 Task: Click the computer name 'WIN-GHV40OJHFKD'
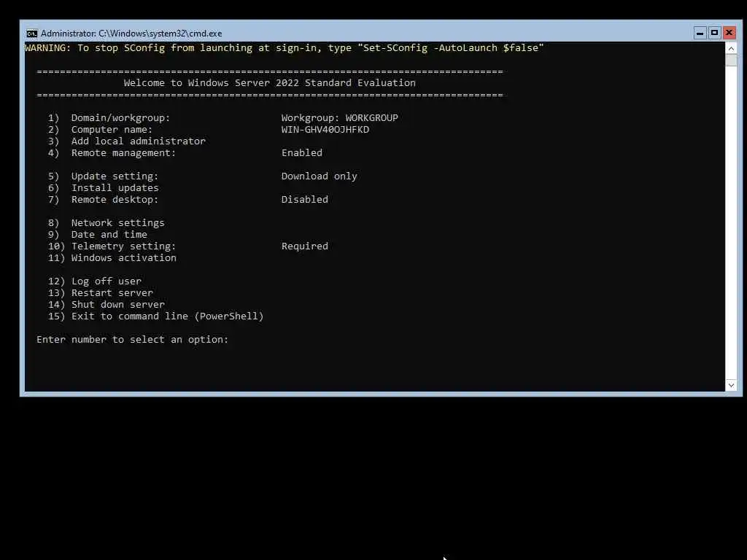pos(325,130)
